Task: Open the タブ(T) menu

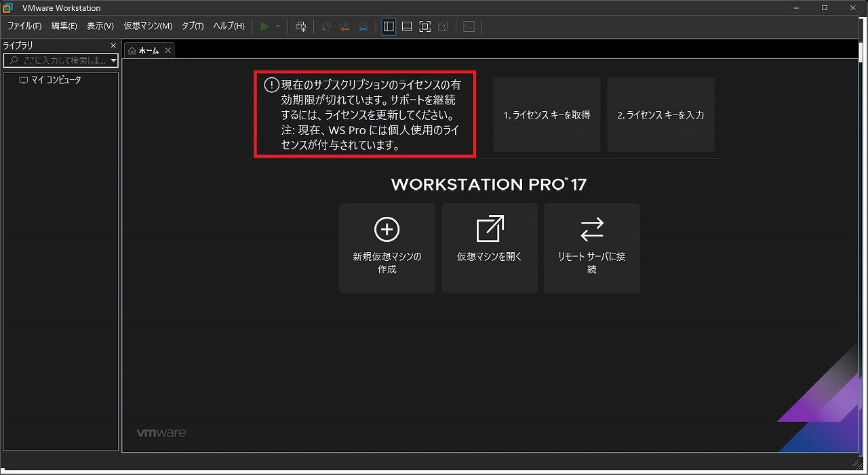Action: [193, 26]
